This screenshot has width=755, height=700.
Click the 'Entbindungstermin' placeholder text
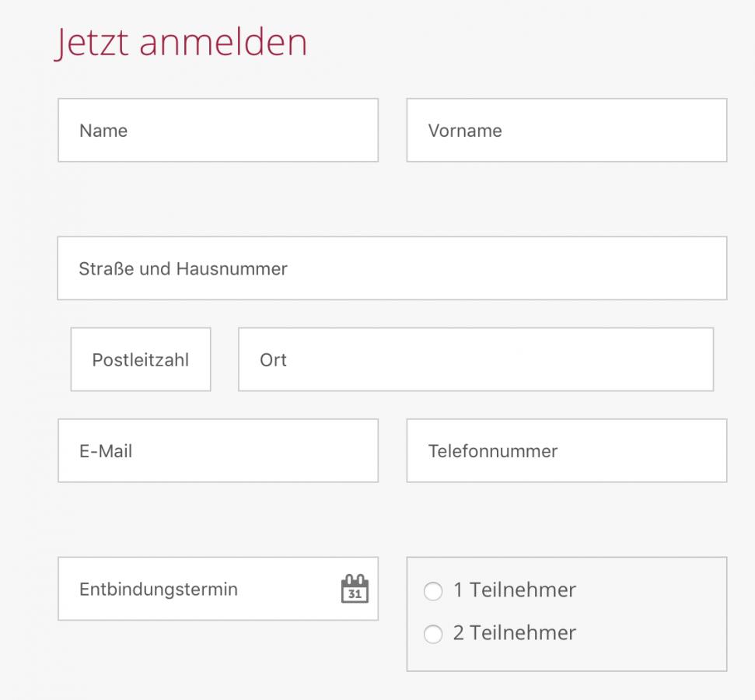(159, 590)
